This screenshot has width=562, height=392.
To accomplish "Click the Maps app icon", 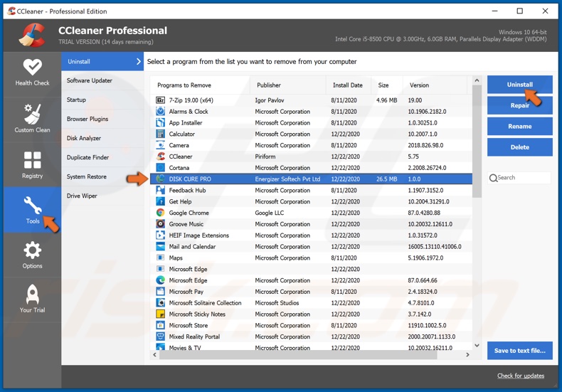I will pyautogui.click(x=160, y=258).
